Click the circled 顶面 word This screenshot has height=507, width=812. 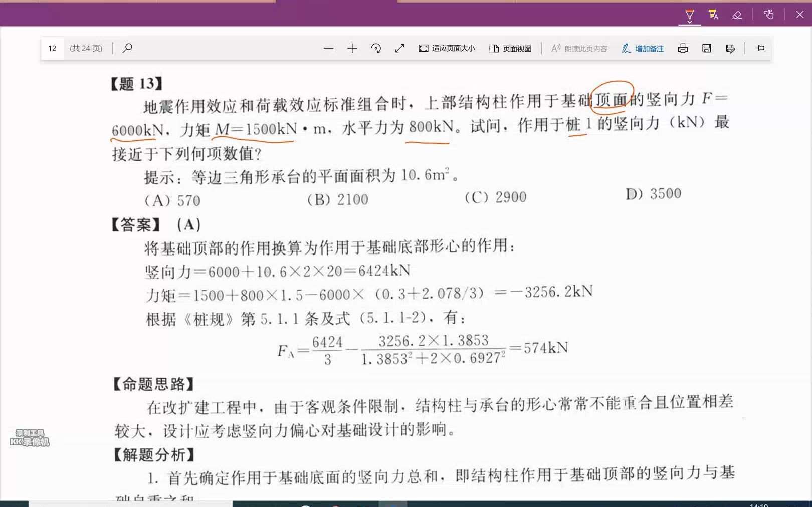click(612, 100)
